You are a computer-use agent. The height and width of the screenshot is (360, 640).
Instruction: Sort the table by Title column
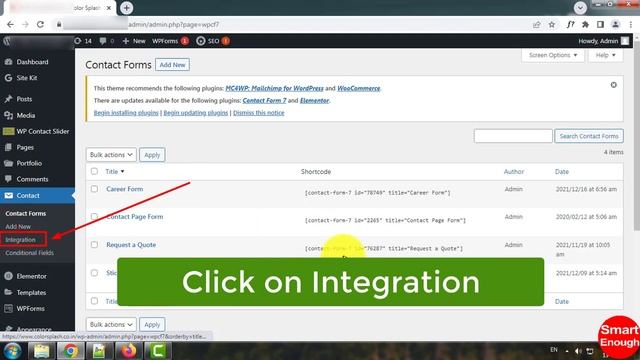[115, 171]
